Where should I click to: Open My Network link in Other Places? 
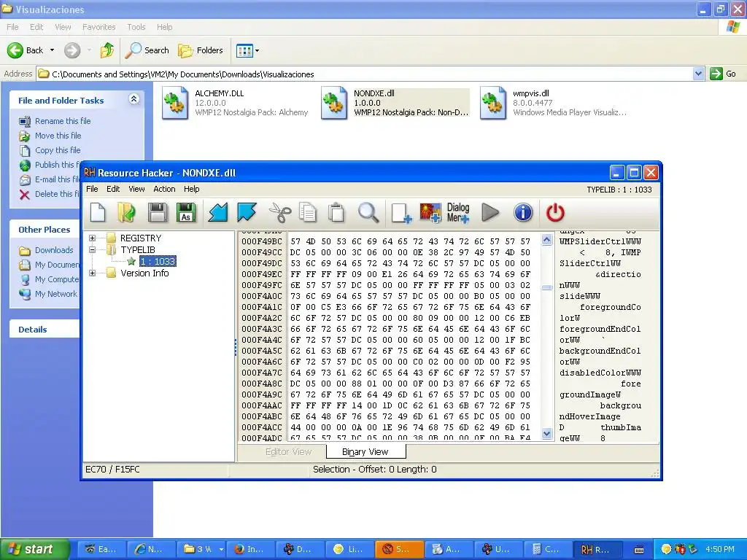coord(55,294)
